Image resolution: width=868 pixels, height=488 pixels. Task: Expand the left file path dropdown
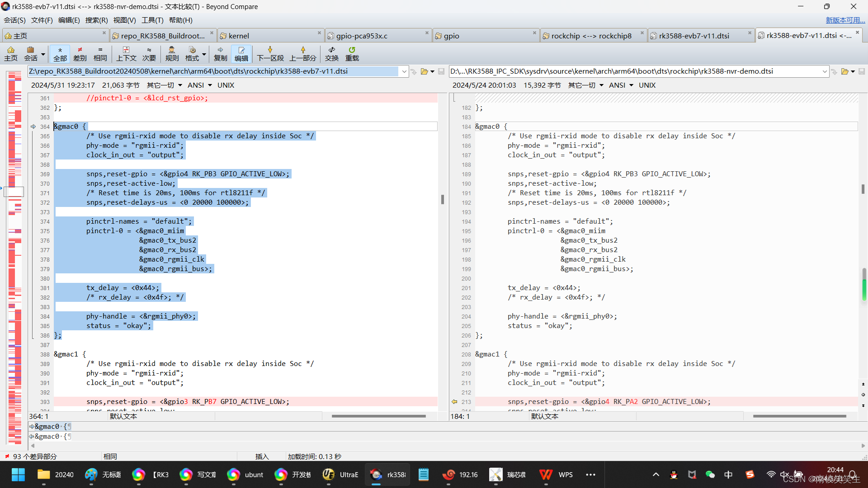(x=404, y=71)
